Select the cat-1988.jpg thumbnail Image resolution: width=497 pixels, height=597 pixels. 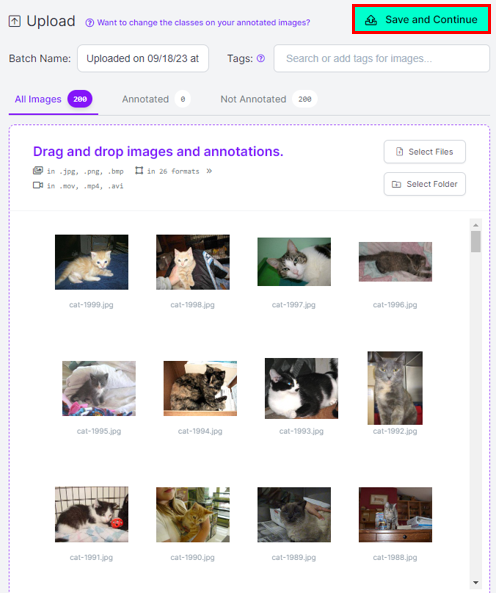point(395,514)
